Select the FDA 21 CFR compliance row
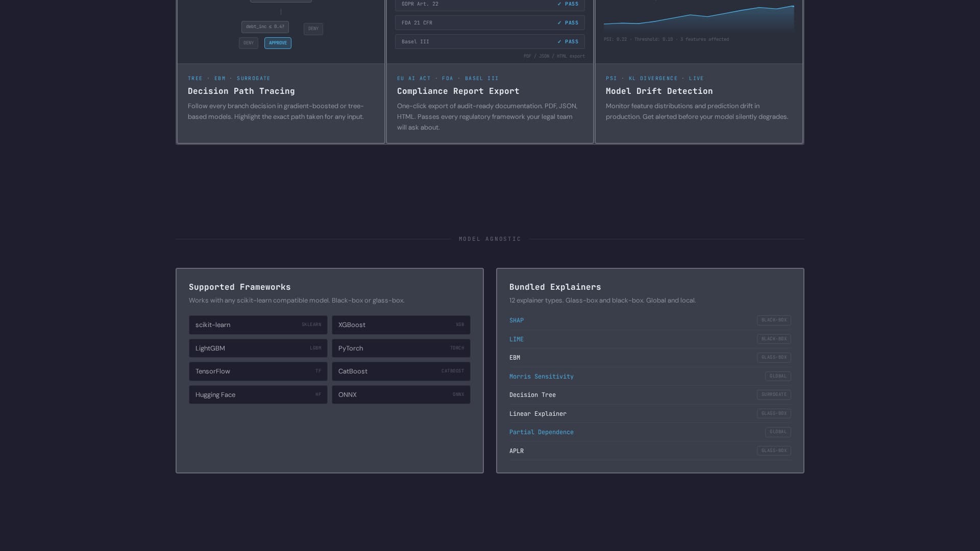The image size is (980, 551). [x=490, y=23]
